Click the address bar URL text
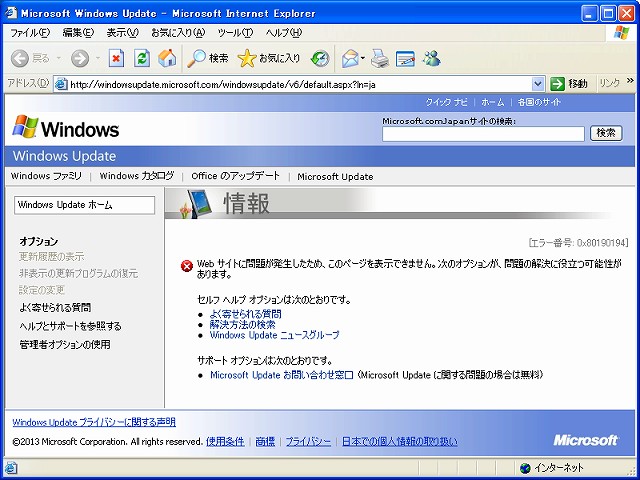Screen dimensions: 640x480 coord(222,84)
